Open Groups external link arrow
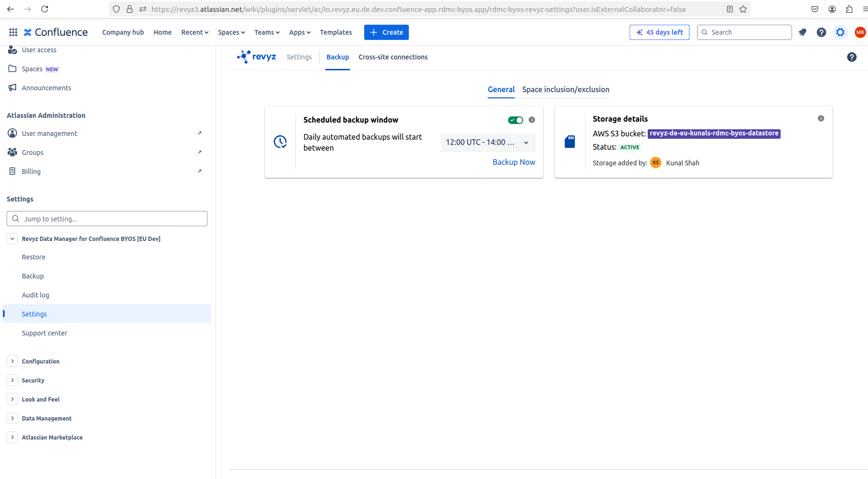The image size is (868, 479). [199, 152]
